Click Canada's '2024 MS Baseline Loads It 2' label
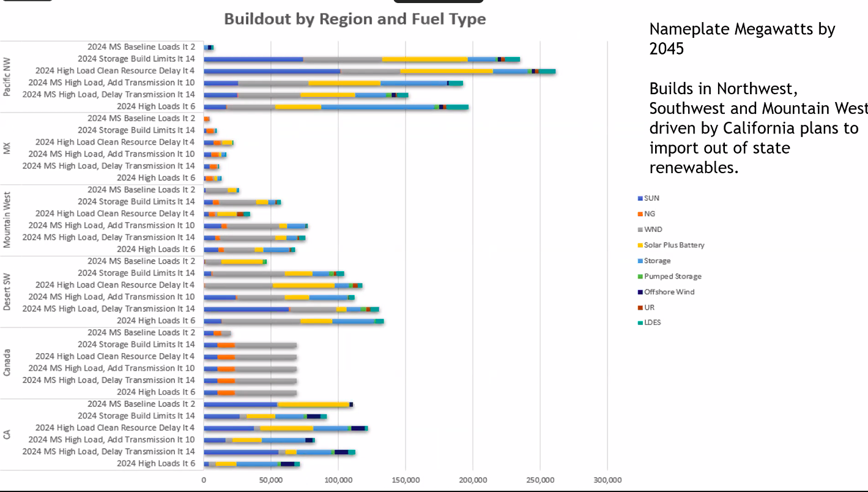The width and height of the screenshot is (868, 492). coord(141,332)
